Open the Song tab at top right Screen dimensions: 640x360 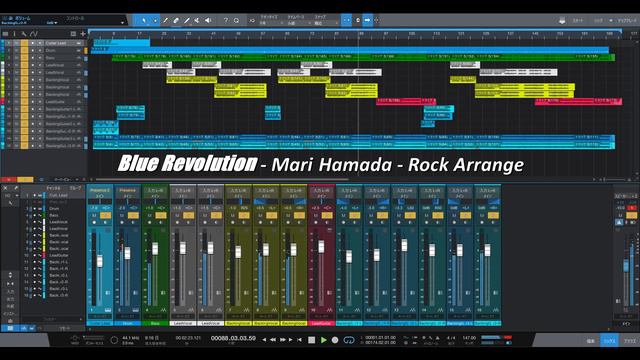click(598, 20)
